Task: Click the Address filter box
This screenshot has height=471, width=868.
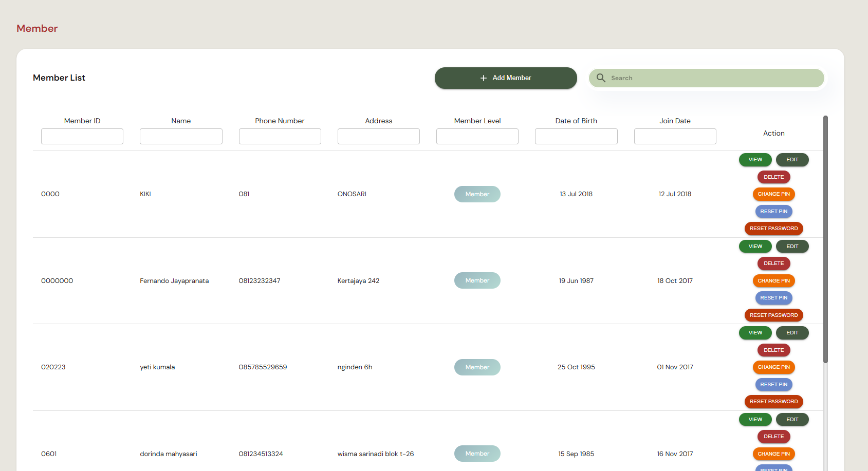Action: coord(379,136)
